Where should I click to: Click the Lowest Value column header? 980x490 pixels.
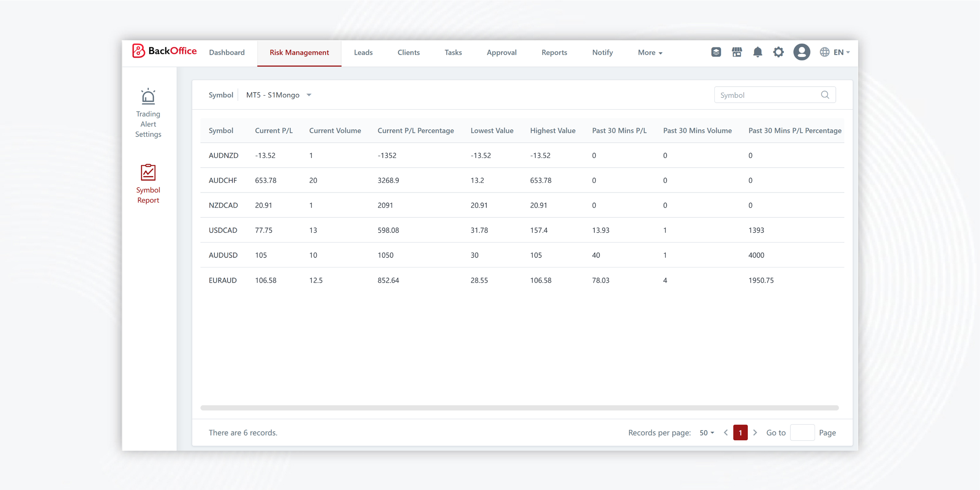[x=492, y=131]
